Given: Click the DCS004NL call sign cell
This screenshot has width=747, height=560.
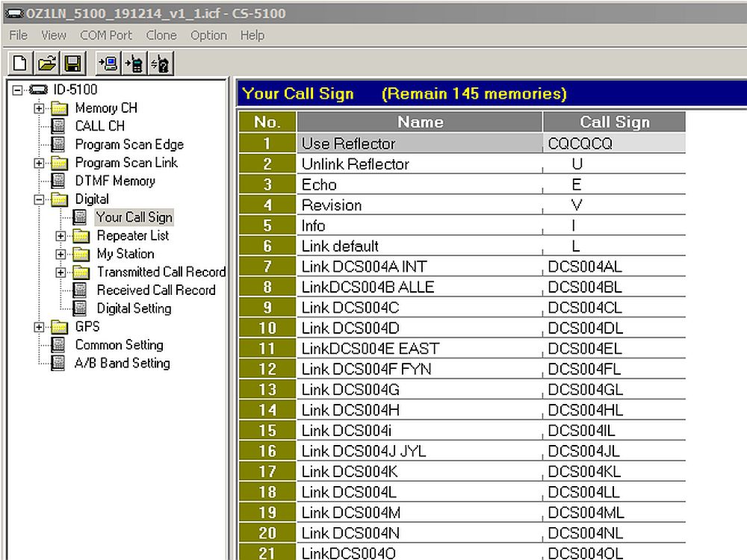Looking at the screenshot, I should pos(615,532).
